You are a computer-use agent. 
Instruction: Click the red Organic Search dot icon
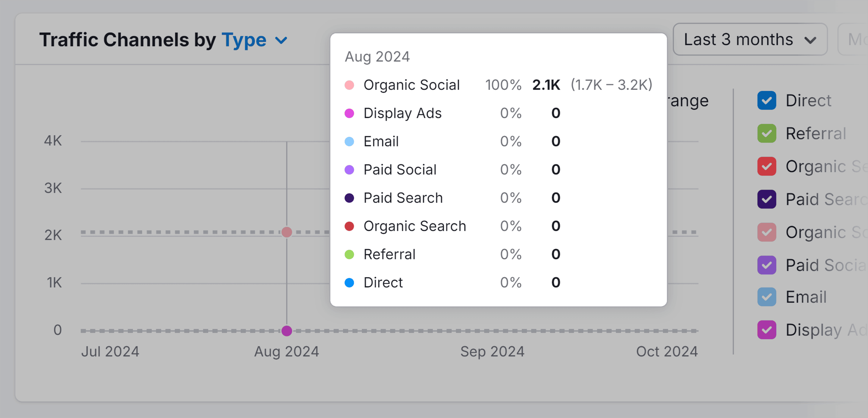pos(349,226)
